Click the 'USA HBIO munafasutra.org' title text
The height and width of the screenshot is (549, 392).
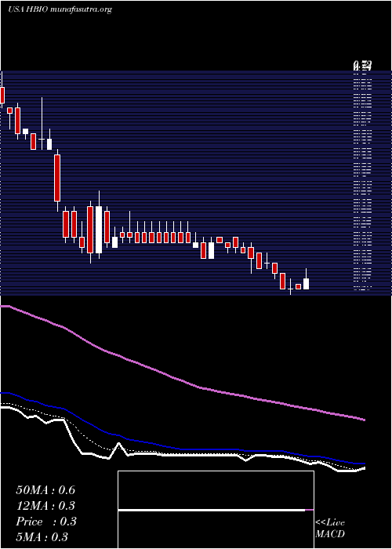pyautogui.click(x=60, y=9)
